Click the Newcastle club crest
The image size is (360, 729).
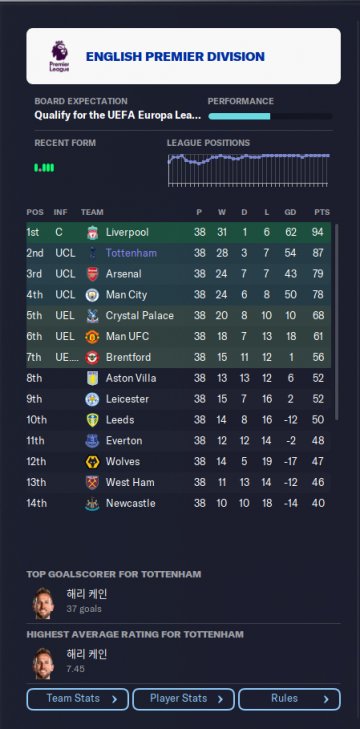point(93,504)
